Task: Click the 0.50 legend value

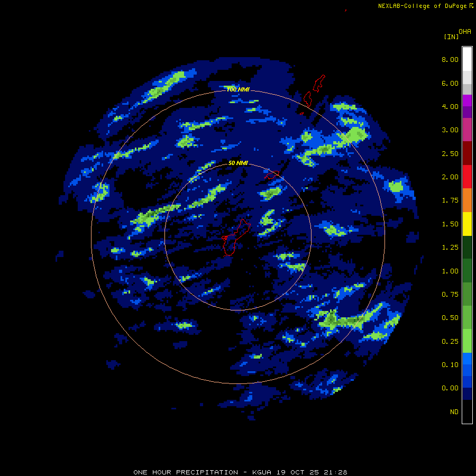Action: pos(450,318)
